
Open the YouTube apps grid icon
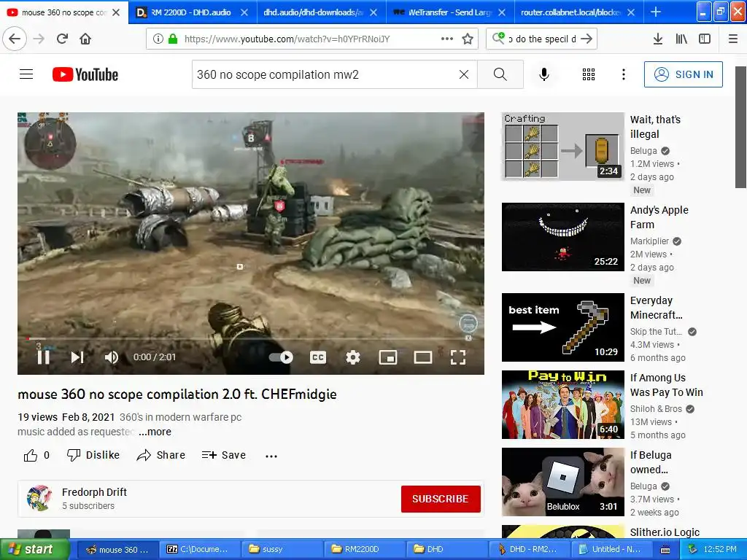589,74
